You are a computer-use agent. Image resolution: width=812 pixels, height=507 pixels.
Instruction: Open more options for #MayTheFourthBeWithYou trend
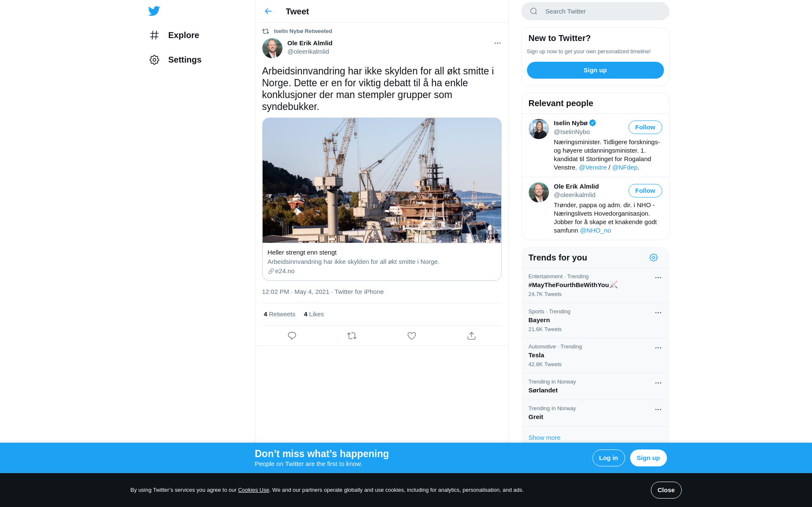pos(658,278)
